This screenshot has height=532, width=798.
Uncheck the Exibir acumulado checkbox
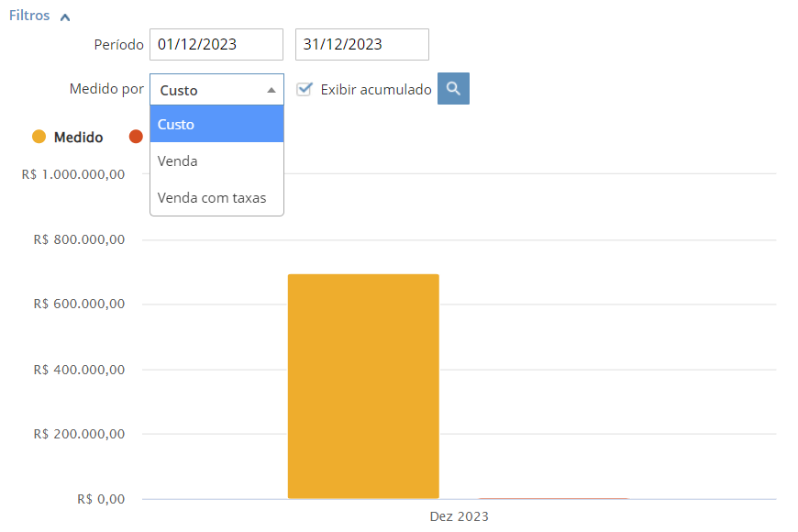305,89
